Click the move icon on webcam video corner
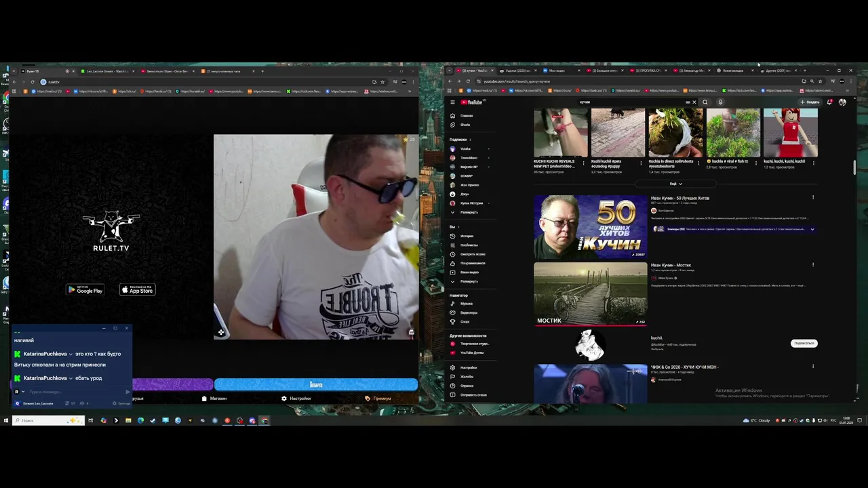 pos(221,333)
